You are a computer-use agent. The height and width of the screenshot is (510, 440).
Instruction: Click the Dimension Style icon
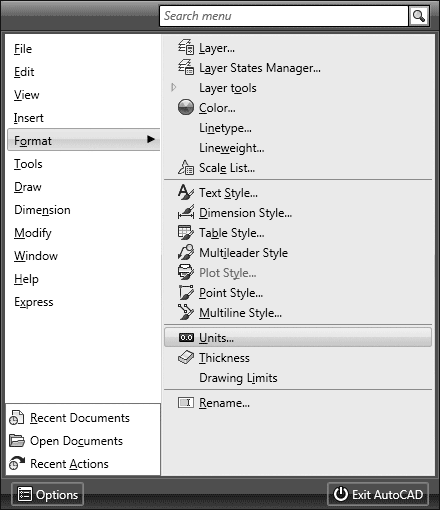point(186,212)
